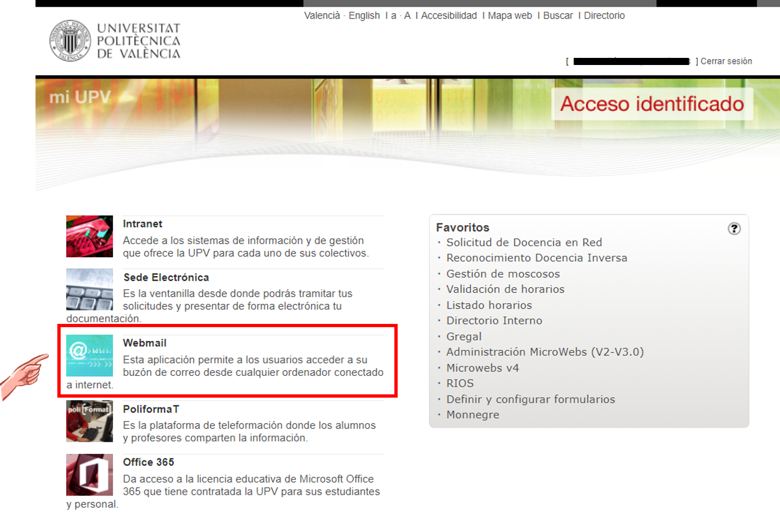Screen dimensions: 780x532
Task: Click the Office 365 logo icon
Action: (90, 475)
